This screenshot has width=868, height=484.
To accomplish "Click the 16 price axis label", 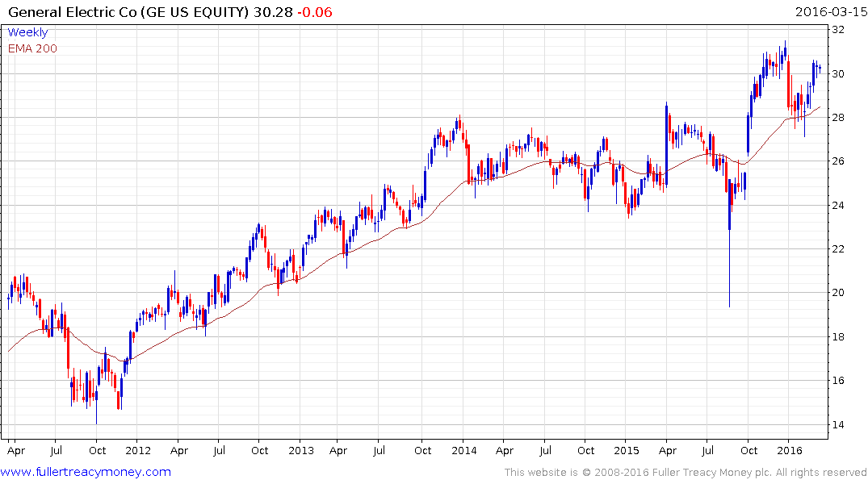I will [x=838, y=380].
